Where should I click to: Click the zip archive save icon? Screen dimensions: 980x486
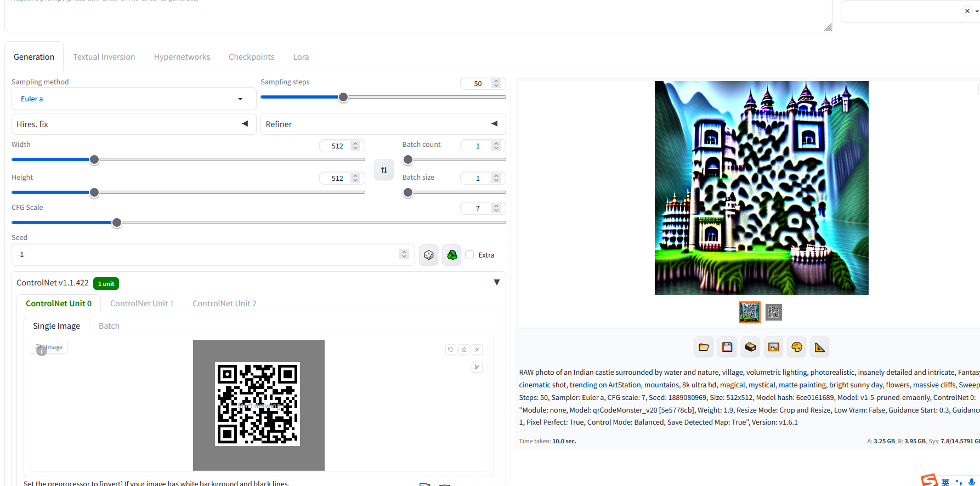(750, 347)
